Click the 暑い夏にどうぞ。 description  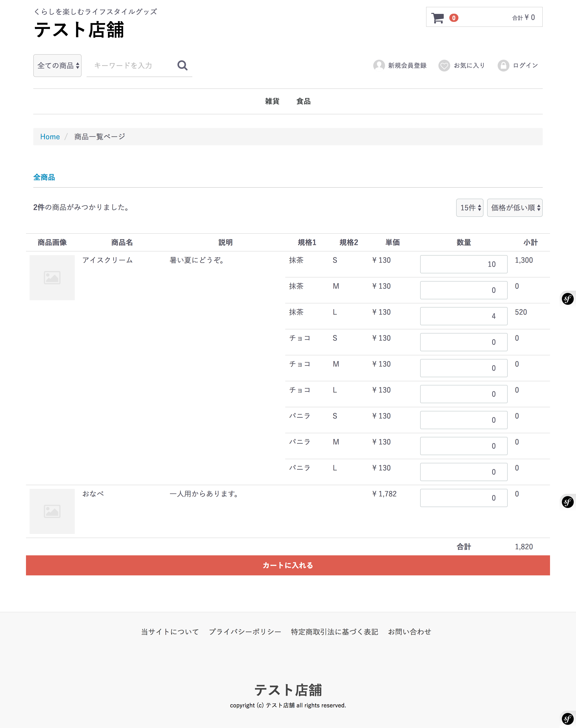click(x=197, y=260)
